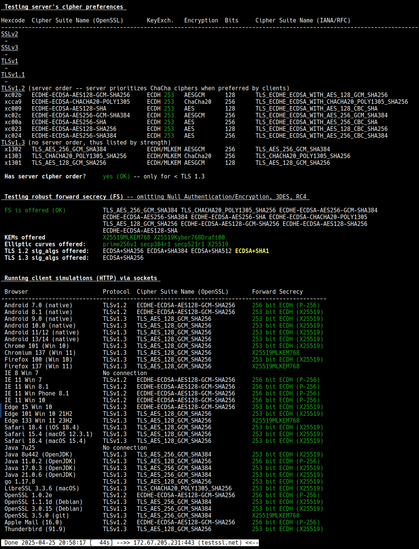Click the "Testing robust forward secrecy (FS)" heading
419x549 pixels.
pyautogui.click(x=64, y=196)
